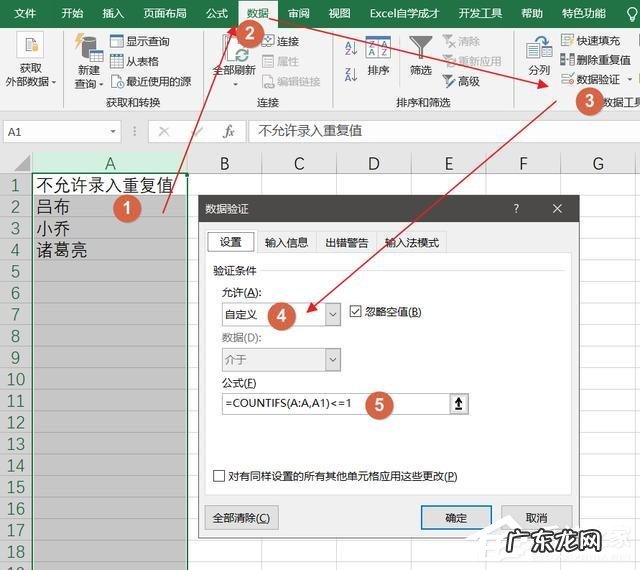The height and width of the screenshot is (570, 640).
Task: Open the Excel自学成才 tab
Action: tap(404, 13)
